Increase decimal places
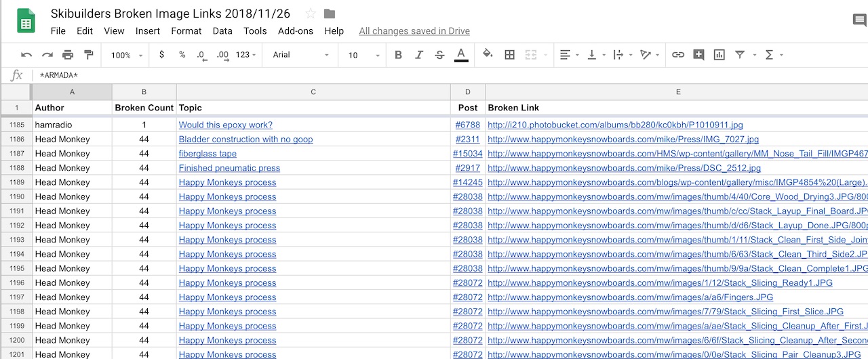Screen dimensions: 868x359 coord(222,55)
